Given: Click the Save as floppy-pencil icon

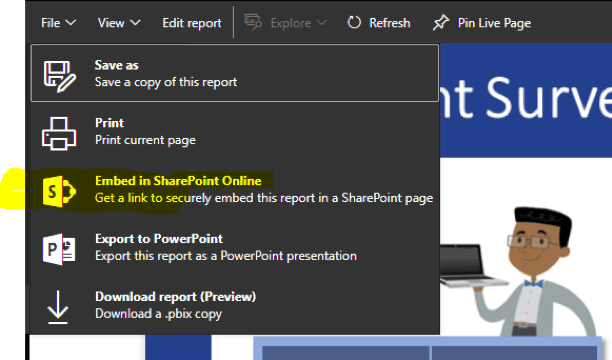Looking at the screenshot, I should [x=59, y=76].
